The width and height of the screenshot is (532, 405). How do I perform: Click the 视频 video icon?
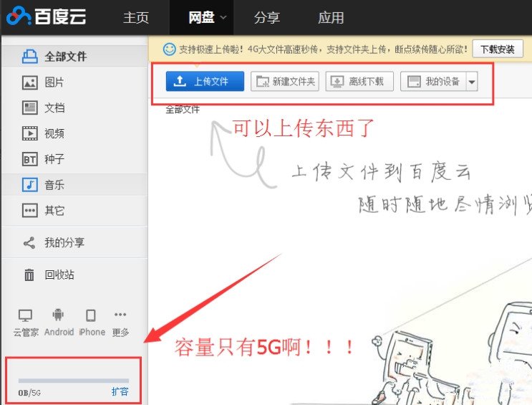[30, 133]
